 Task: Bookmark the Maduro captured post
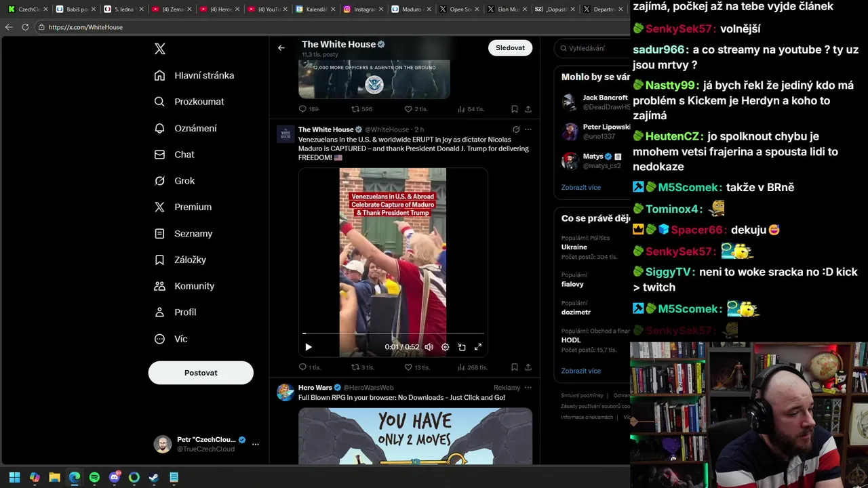coord(515,367)
